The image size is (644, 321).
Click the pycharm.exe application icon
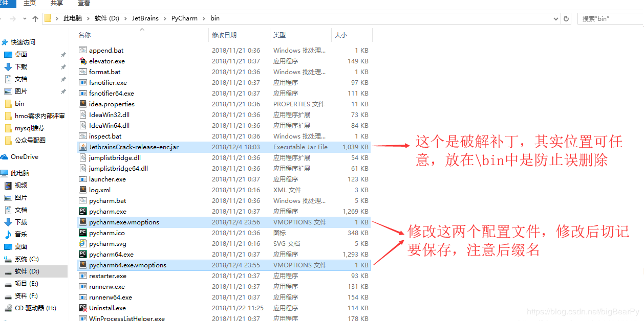coord(83,211)
